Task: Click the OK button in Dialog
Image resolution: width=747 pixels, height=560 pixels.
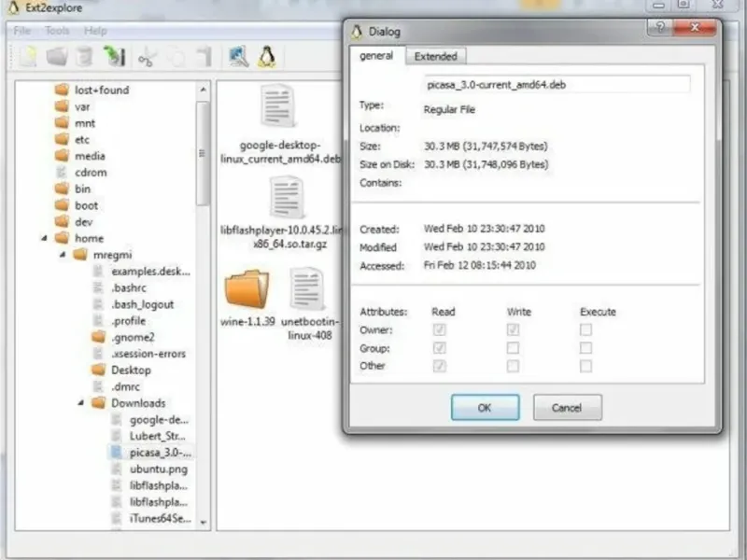Action: tap(485, 408)
